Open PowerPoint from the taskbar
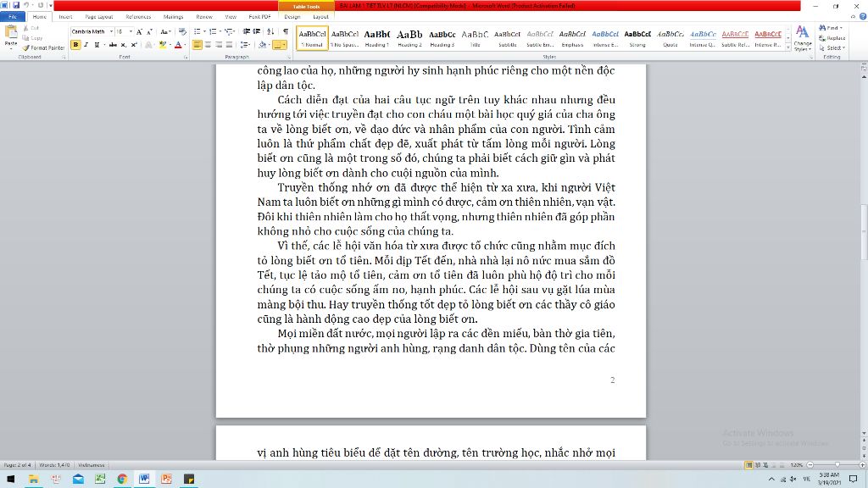 point(167,480)
